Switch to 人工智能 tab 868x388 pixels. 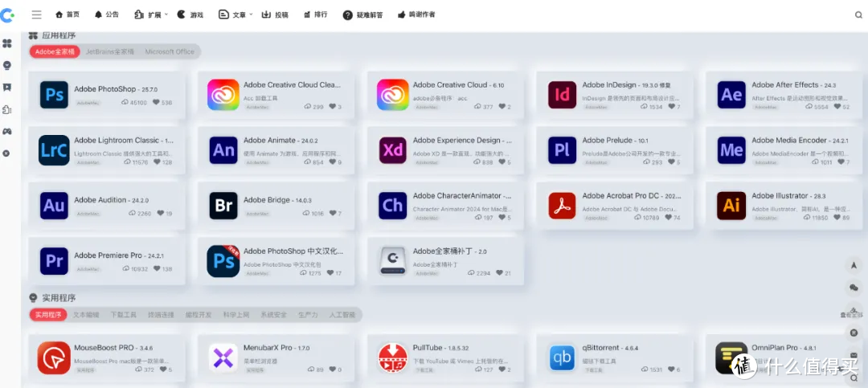tap(342, 315)
